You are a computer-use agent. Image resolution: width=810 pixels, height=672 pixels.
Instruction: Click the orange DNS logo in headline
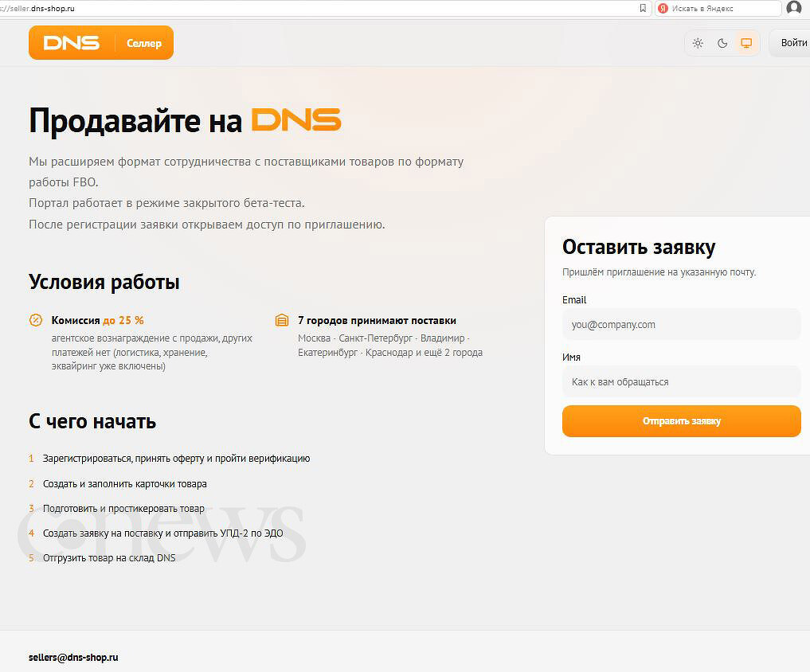click(x=296, y=120)
